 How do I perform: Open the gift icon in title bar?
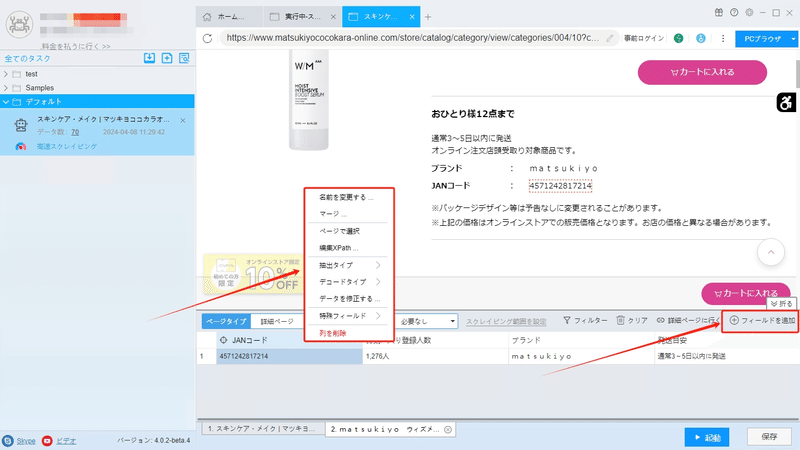coord(718,13)
